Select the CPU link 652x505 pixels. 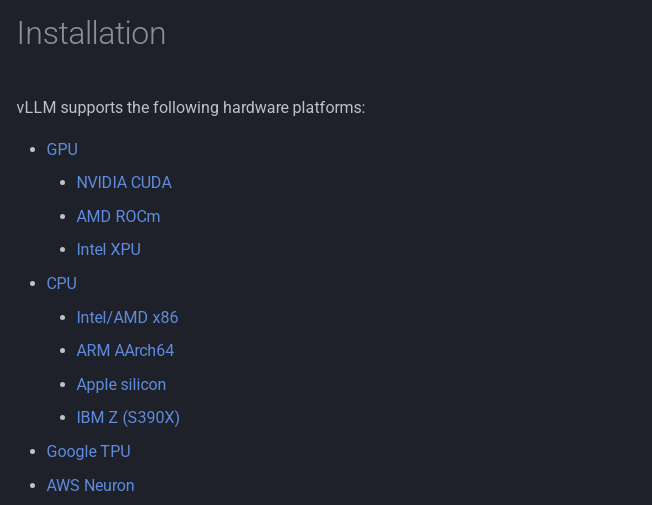tap(62, 283)
